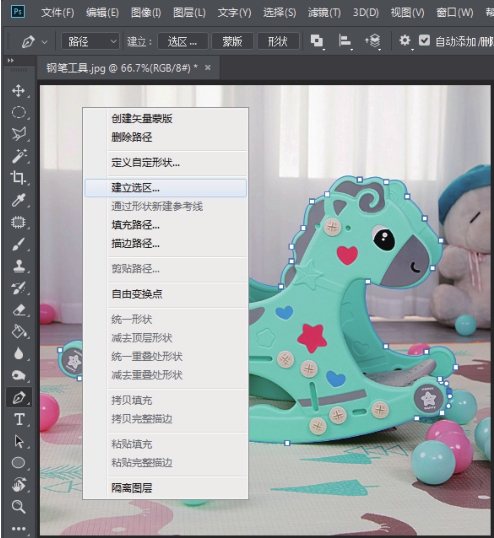The image size is (494, 538).
Task: Open the 窗口(W) menu
Action: (455, 13)
